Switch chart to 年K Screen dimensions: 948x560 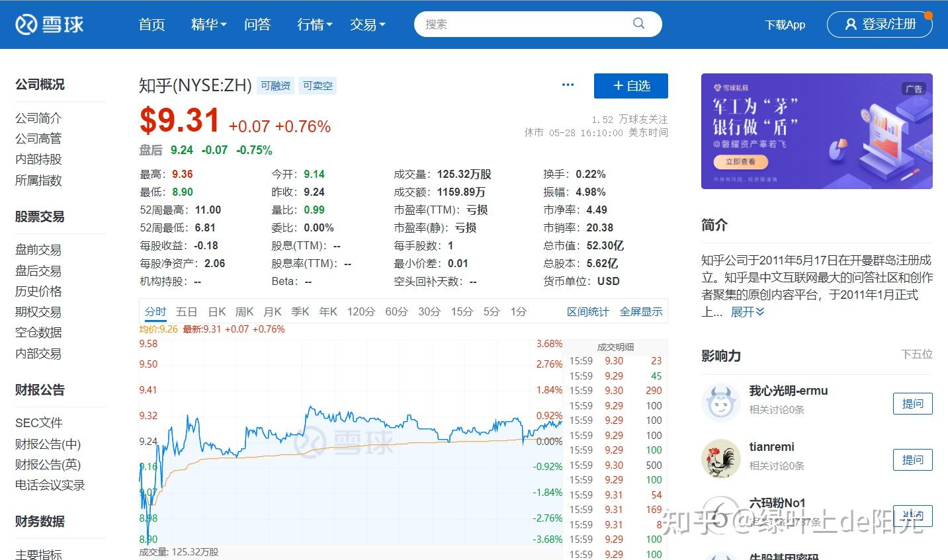328,311
